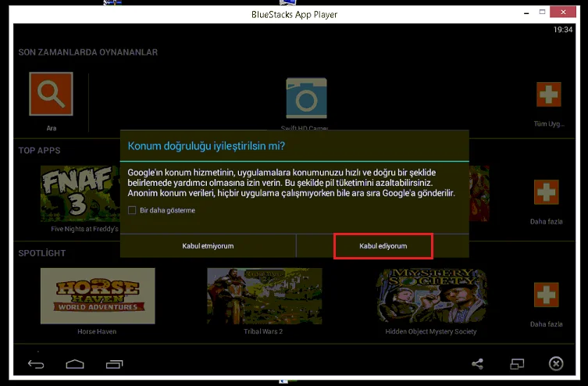Image resolution: width=588 pixels, height=386 pixels.
Task: Maximize the BlueStacks App Player window
Action: 542,12
